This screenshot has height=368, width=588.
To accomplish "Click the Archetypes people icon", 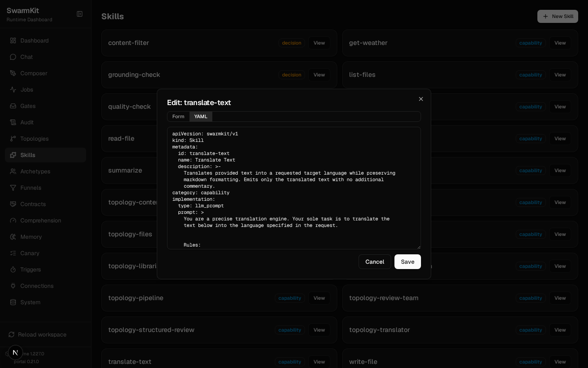I will tap(13, 171).
